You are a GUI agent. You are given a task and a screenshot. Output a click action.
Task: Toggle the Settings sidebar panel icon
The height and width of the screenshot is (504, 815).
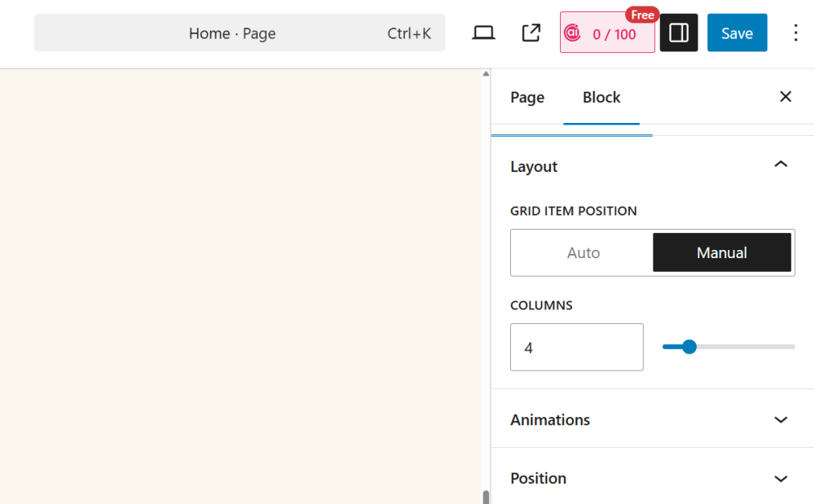[679, 33]
